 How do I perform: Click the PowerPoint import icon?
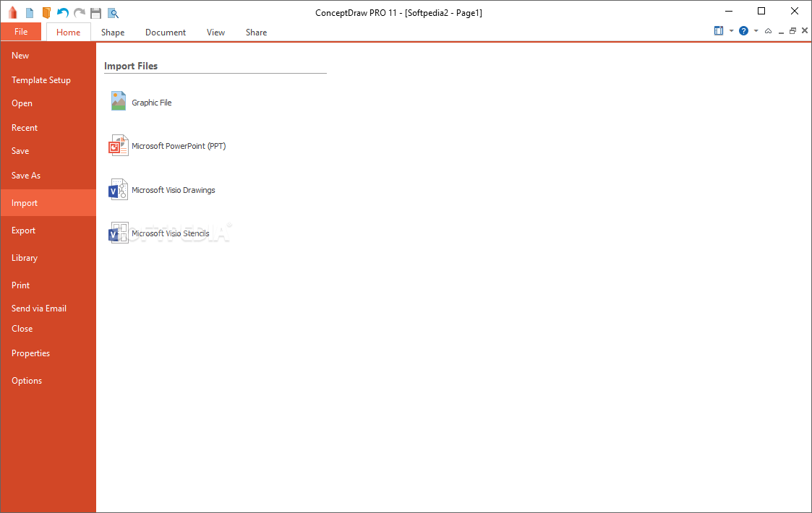pos(118,145)
